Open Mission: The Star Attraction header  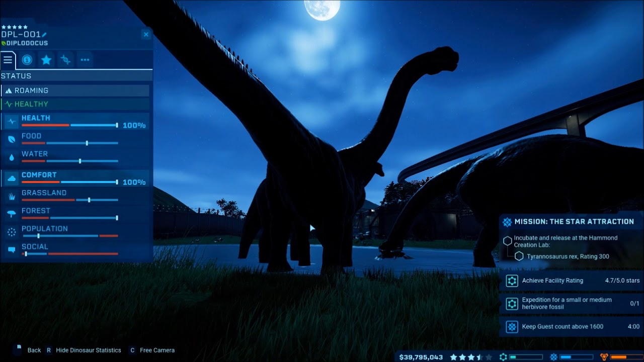[572, 222]
